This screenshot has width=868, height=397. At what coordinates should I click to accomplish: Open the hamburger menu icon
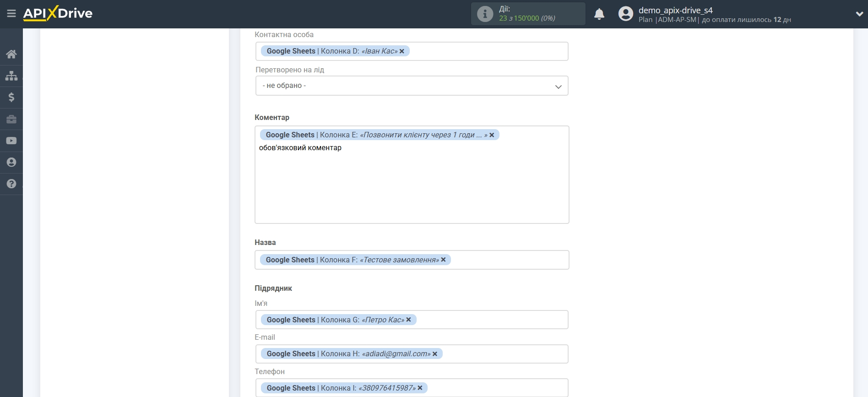[11, 14]
